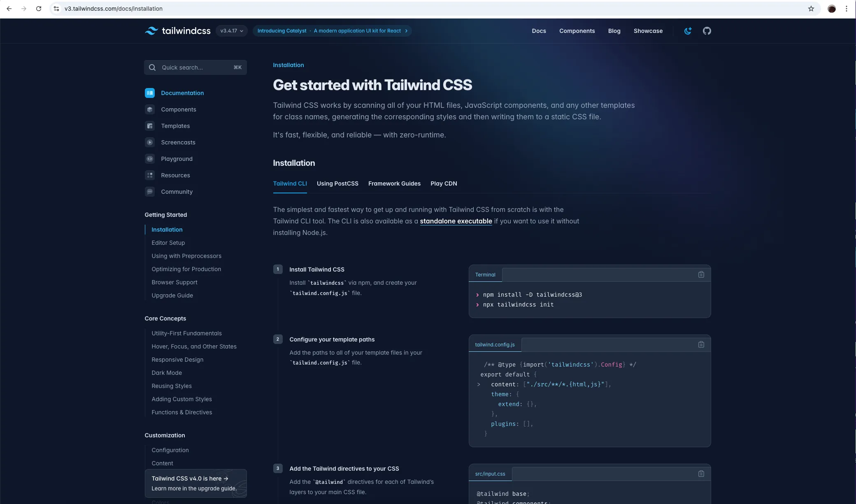The width and height of the screenshot is (856, 504).
Task: Copy the src/input.css code block
Action: (701, 474)
